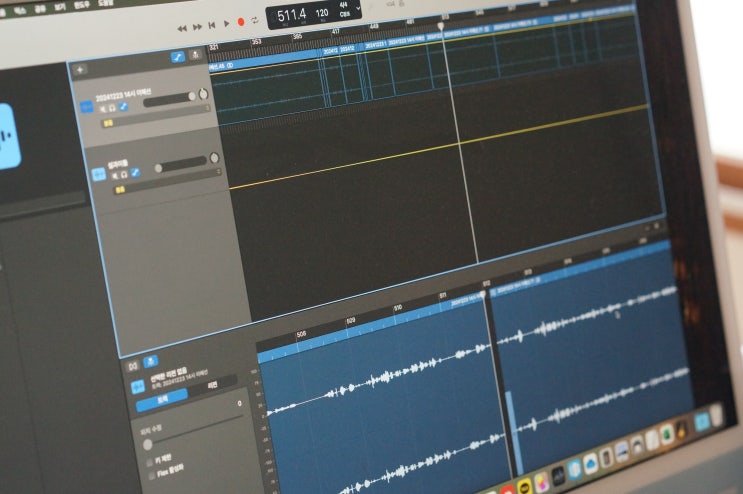Toggle the blue Show Automation header button
The width and height of the screenshot is (743, 494).
[178, 57]
